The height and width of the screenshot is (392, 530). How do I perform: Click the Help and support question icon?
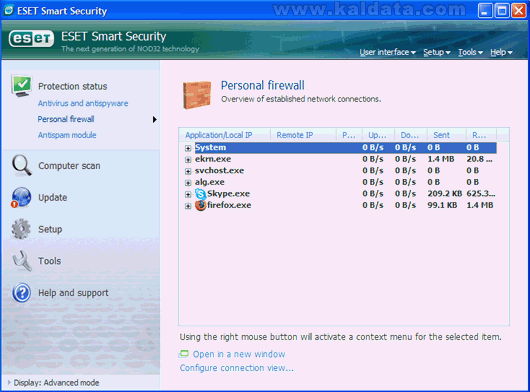click(x=22, y=293)
